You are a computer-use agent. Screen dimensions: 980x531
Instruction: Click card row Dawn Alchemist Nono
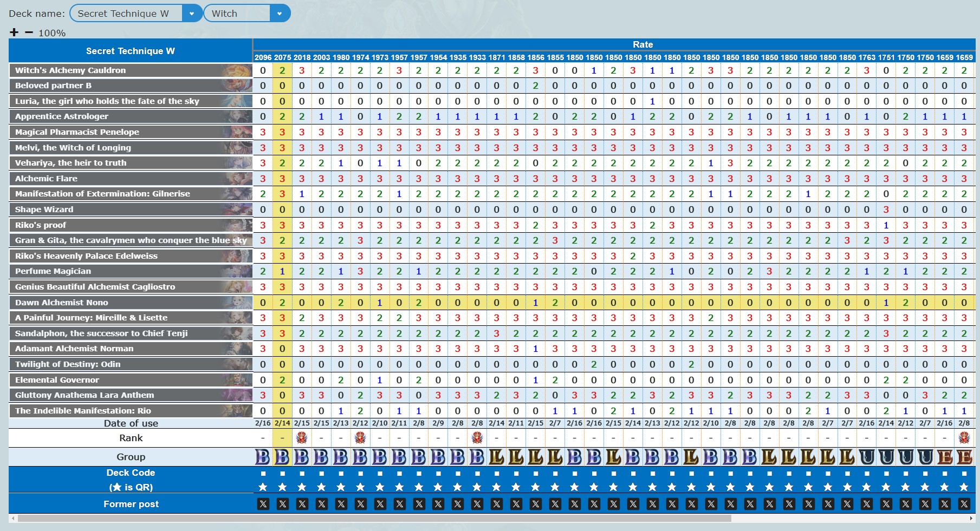point(131,303)
